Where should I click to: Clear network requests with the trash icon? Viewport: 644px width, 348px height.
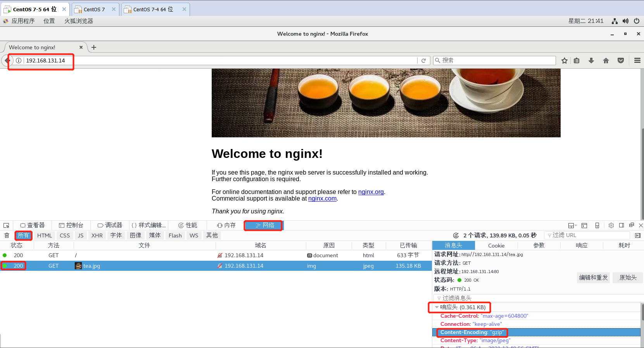coord(7,235)
